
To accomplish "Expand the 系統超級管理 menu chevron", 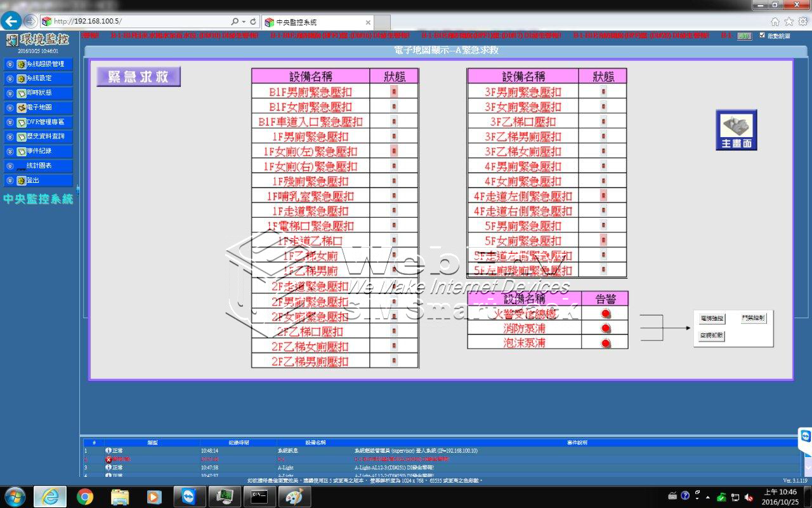I will point(10,64).
